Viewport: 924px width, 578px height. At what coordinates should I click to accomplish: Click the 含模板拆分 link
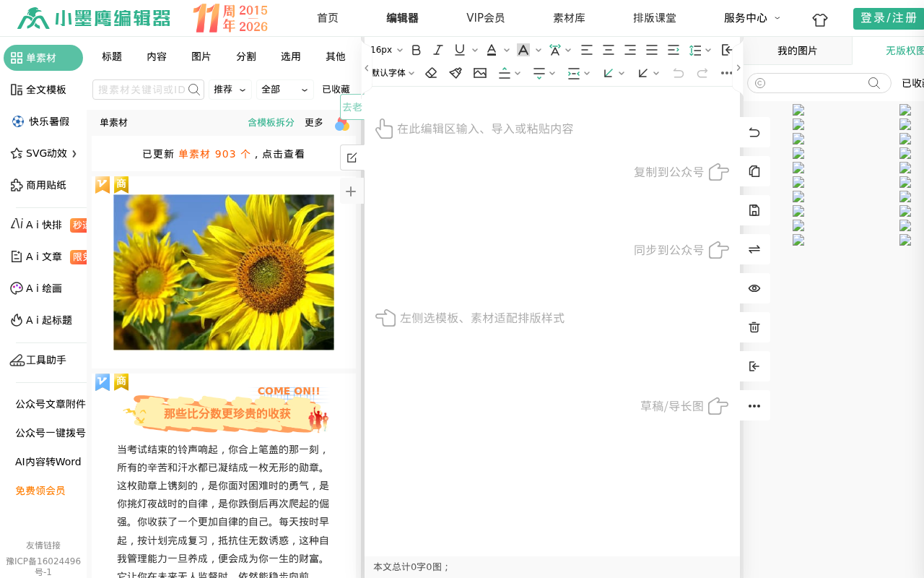tap(271, 122)
